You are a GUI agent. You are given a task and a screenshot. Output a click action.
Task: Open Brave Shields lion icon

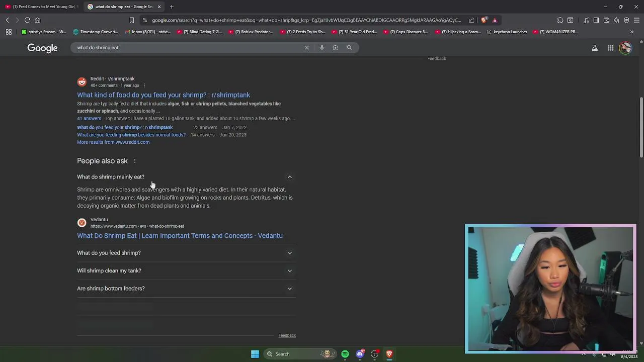point(484,20)
